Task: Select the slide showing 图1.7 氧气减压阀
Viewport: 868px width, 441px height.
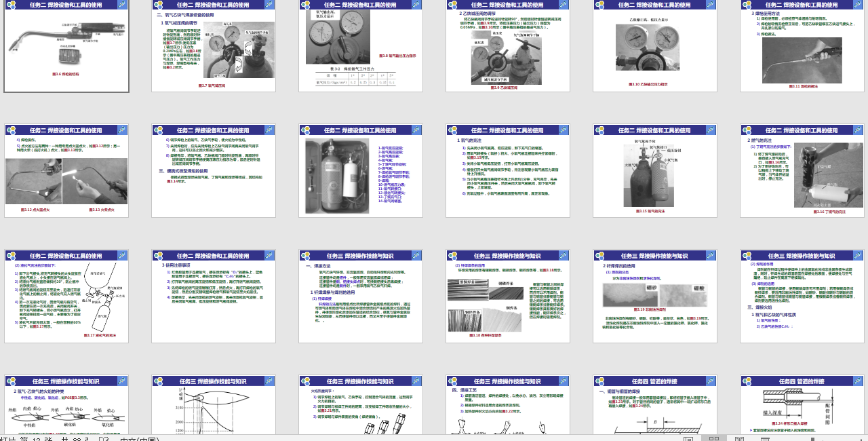Action: [x=214, y=45]
